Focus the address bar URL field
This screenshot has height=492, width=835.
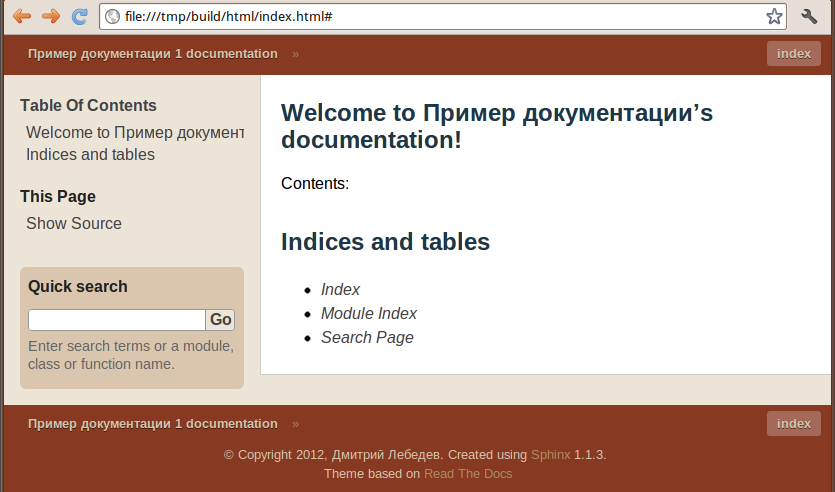[442, 17]
